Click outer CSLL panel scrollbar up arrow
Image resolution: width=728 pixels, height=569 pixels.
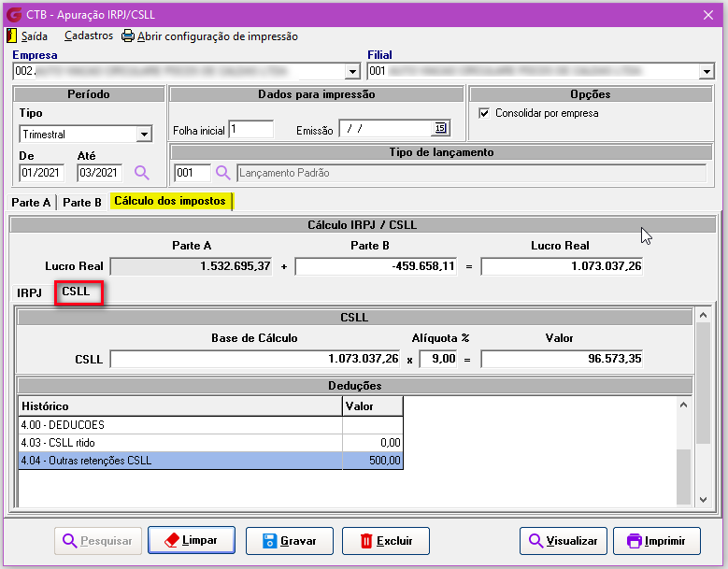[703, 316]
